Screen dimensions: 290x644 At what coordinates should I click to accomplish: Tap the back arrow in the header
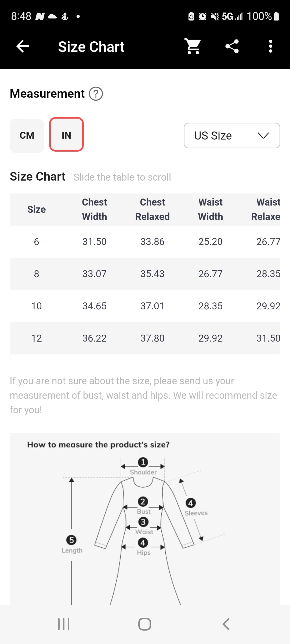[x=23, y=46]
